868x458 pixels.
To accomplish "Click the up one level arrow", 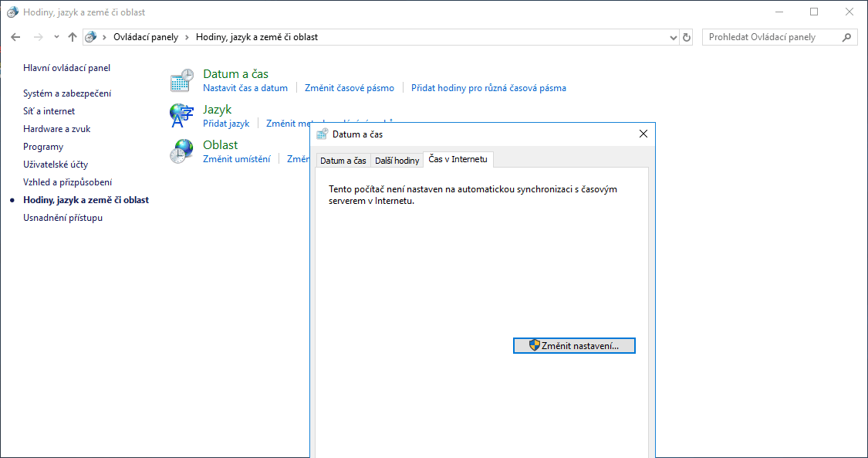I will [73, 37].
